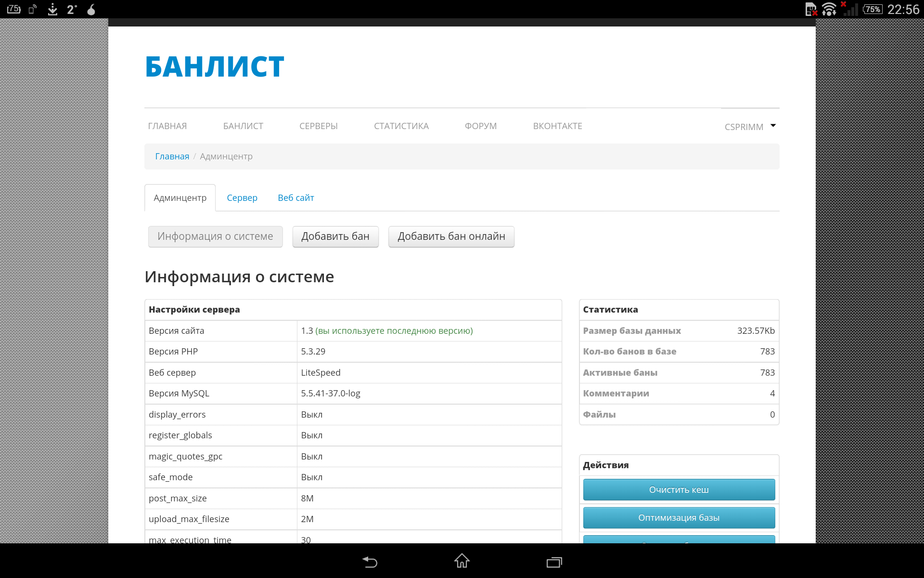The width and height of the screenshot is (924, 578).
Task: Click the upload_max_filesize value 2M
Action: (308, 519)
